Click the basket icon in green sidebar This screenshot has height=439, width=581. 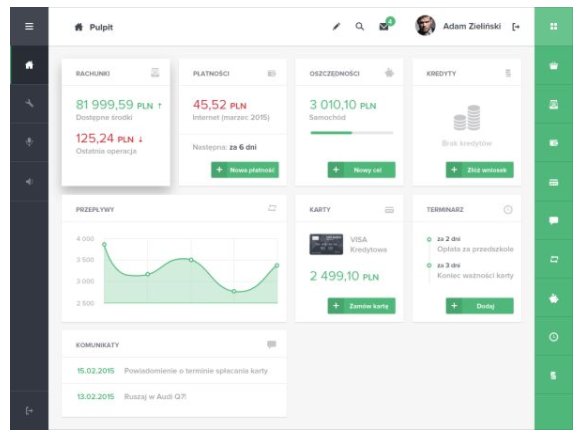(553, 66)
